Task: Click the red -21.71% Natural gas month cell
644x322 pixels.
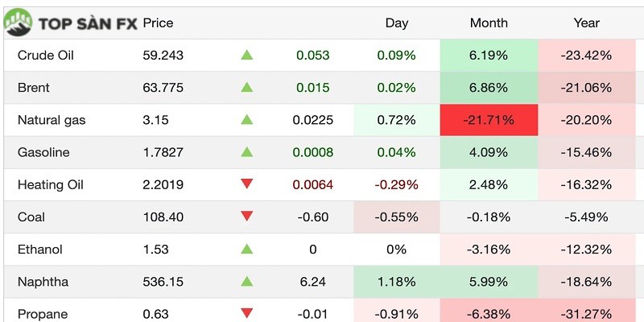Action: pyautogui.click(x=489, y=120)
